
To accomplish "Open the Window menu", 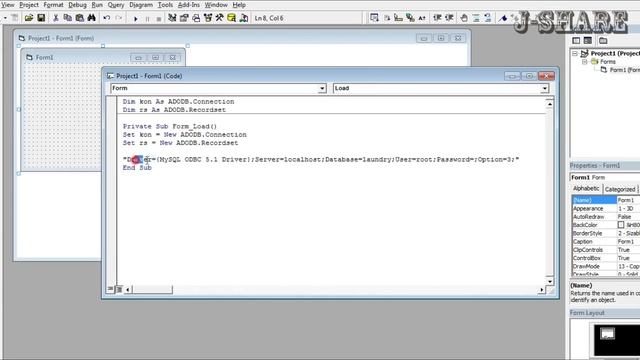I will pos(216,5).
